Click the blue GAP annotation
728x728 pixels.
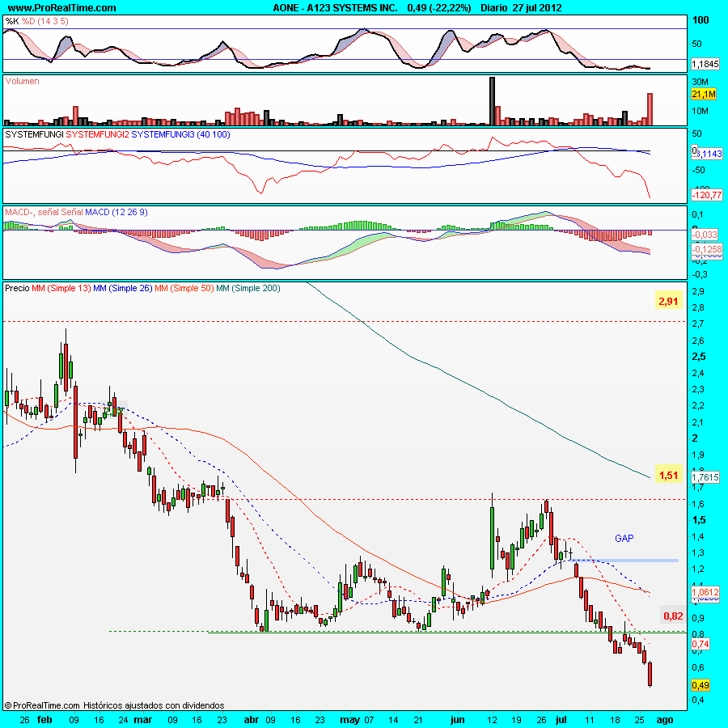(624, 539)
